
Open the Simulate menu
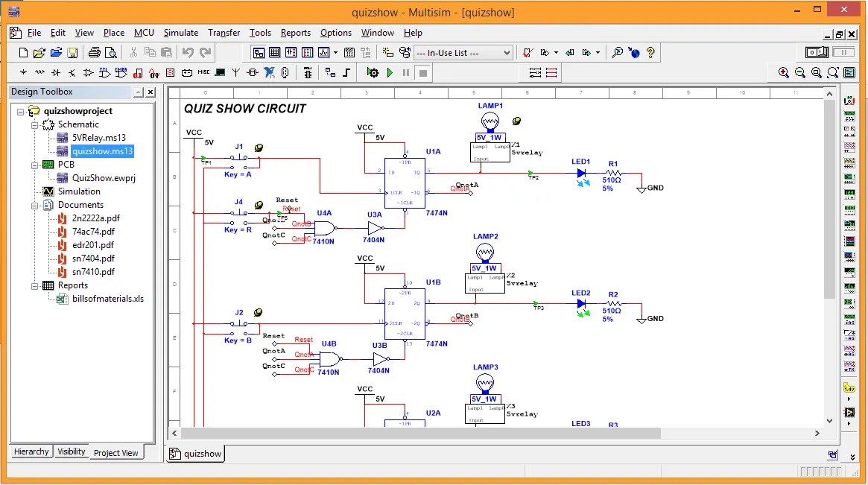[181, 33]
